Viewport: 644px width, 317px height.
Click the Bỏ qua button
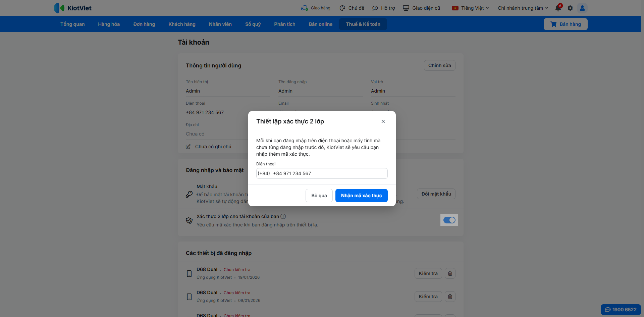tap(319, 196)
